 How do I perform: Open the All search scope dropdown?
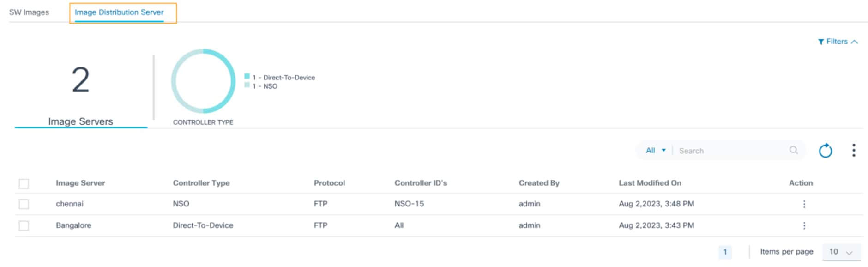pos(655,151)
